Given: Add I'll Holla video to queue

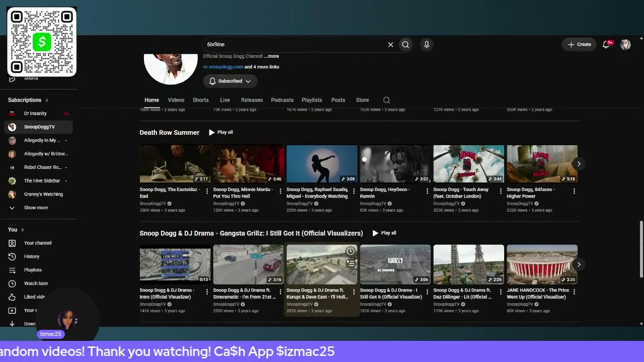Looking at the screenshot, I should (x=351, y=263).
